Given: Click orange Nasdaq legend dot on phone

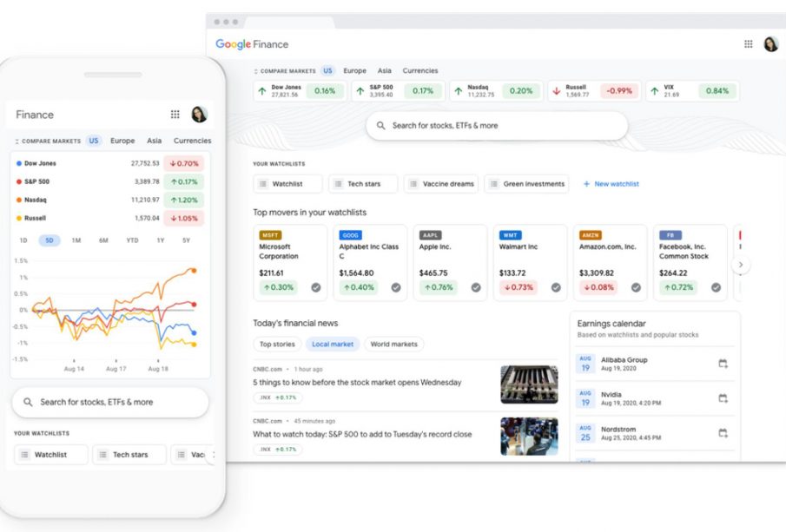Looking at the screenshot, I should tap(19, 200).
